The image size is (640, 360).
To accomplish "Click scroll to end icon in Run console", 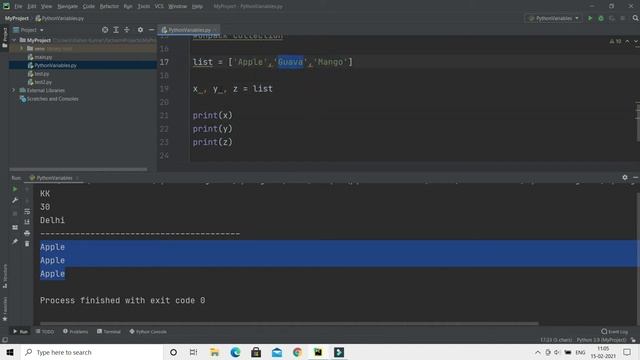I will (x=27, y=222).
